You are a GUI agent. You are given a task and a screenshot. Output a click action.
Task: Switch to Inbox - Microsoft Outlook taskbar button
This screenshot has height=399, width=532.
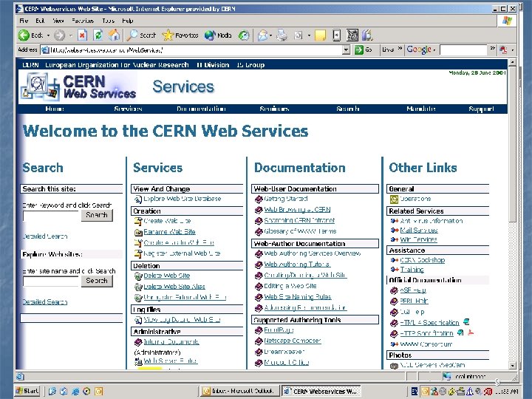(239, 391)
